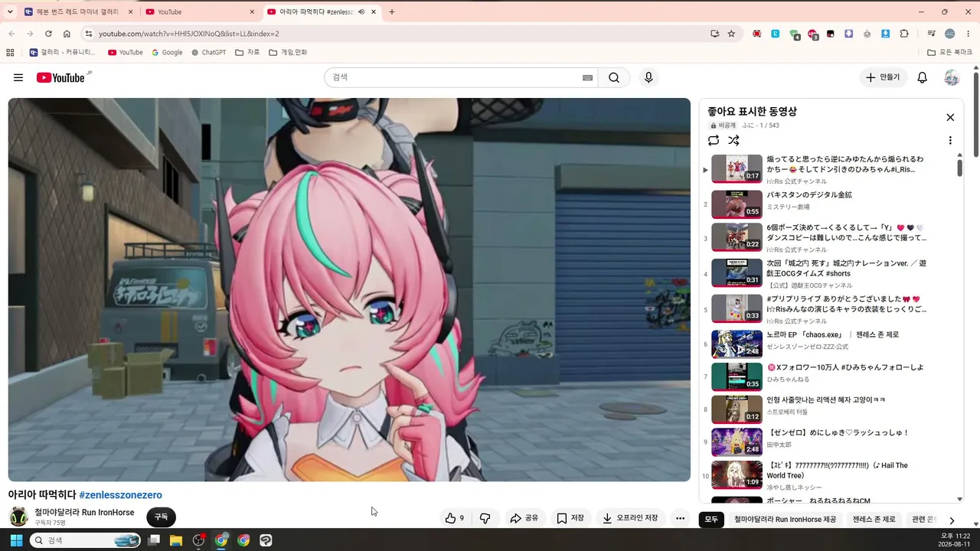Mute the playing tab via speaker icon
The width and height of the screenshot is (980, 551).
[x=361, y=11]
